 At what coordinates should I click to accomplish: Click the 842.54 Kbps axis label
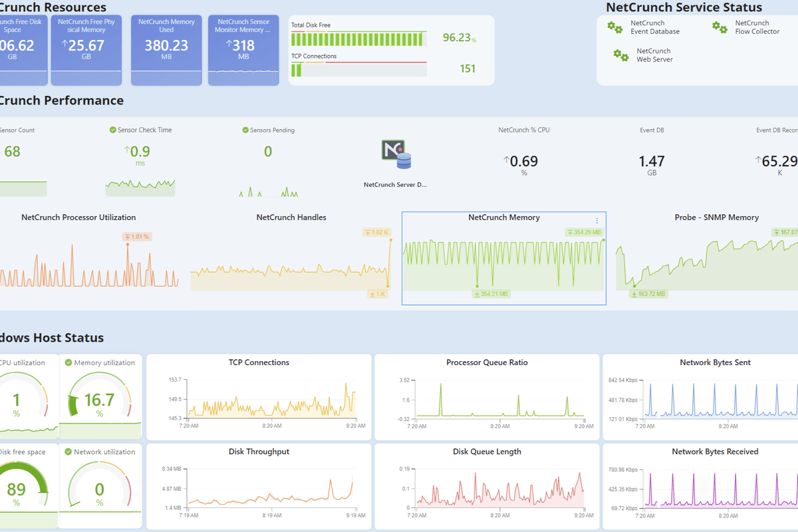point(622,380)
